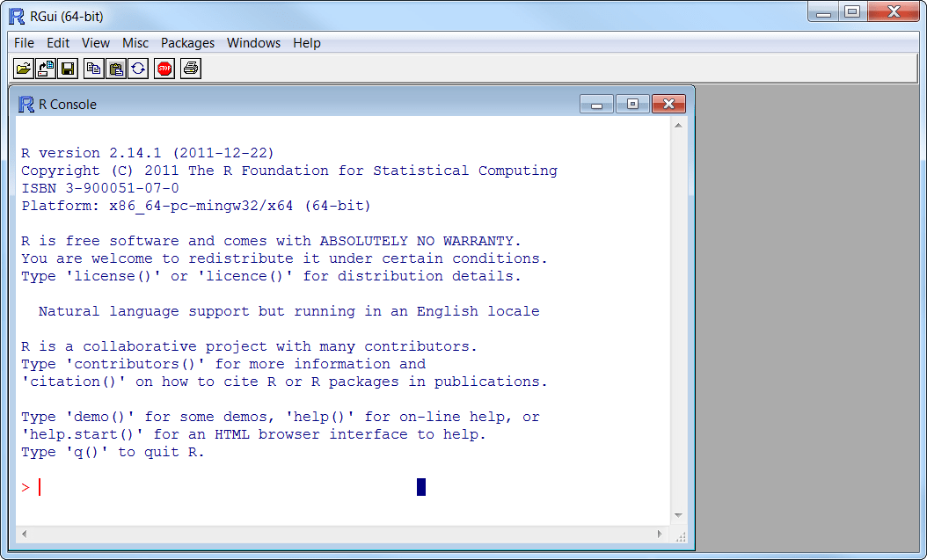Click the "'citation()' on how to cite R" line
The image size is (927, 560).
tap(284, 382)
